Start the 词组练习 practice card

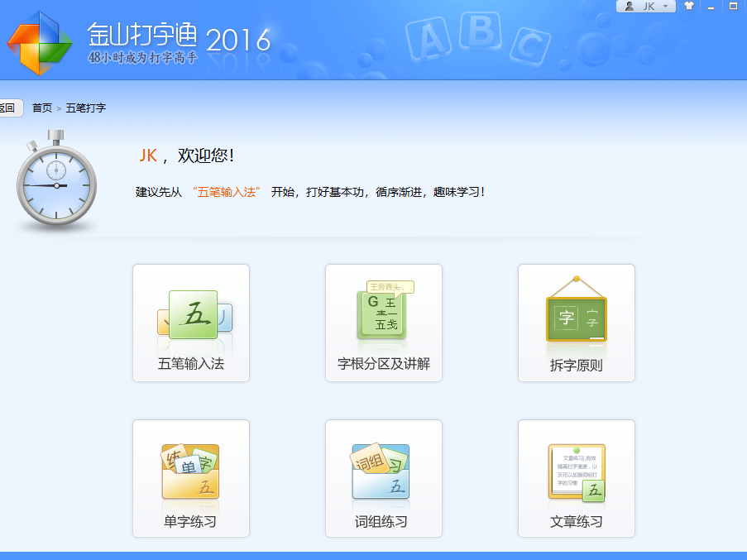(x=384, y=479)
